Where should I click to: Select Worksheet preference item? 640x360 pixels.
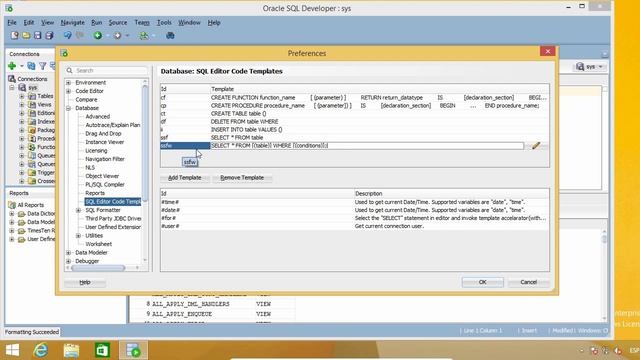pos(98,244)
